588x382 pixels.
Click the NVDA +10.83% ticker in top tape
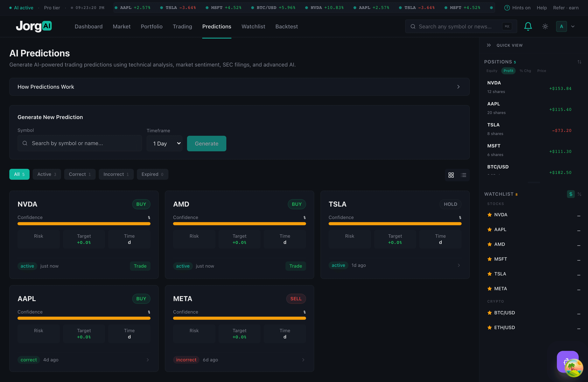coord(324,8)
